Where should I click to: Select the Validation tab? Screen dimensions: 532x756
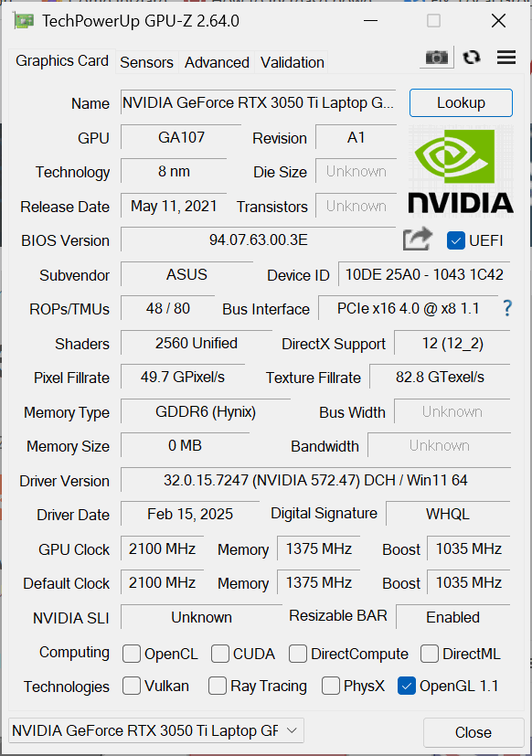pyautogui.click(x=292, y=62)
